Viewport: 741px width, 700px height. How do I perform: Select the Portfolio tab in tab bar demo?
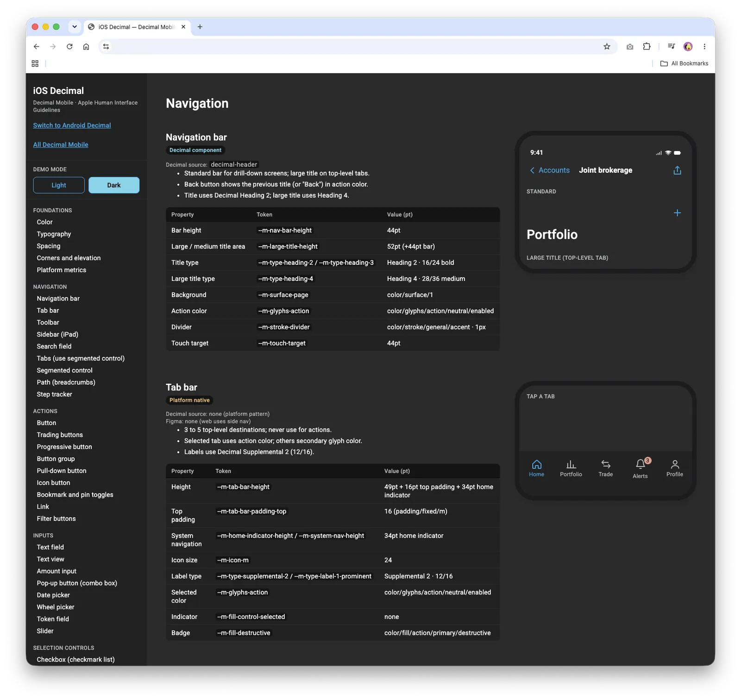(x=571, y=468)
